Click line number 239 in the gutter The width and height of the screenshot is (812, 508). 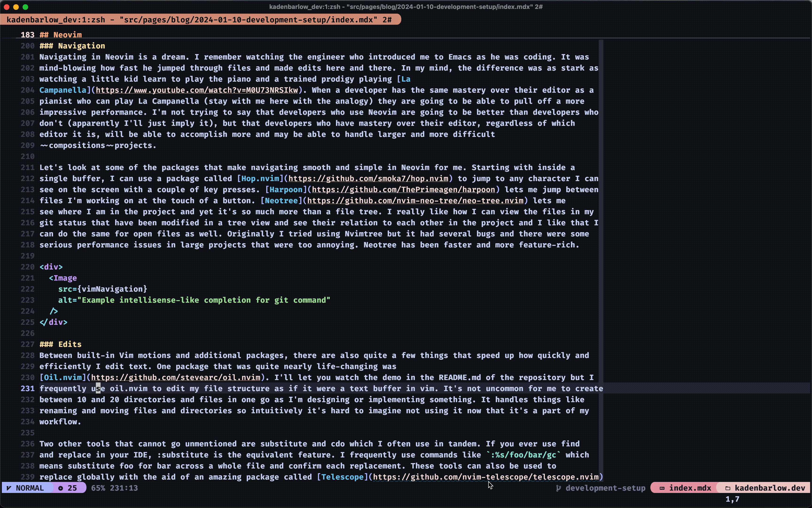tap(27, 477)
